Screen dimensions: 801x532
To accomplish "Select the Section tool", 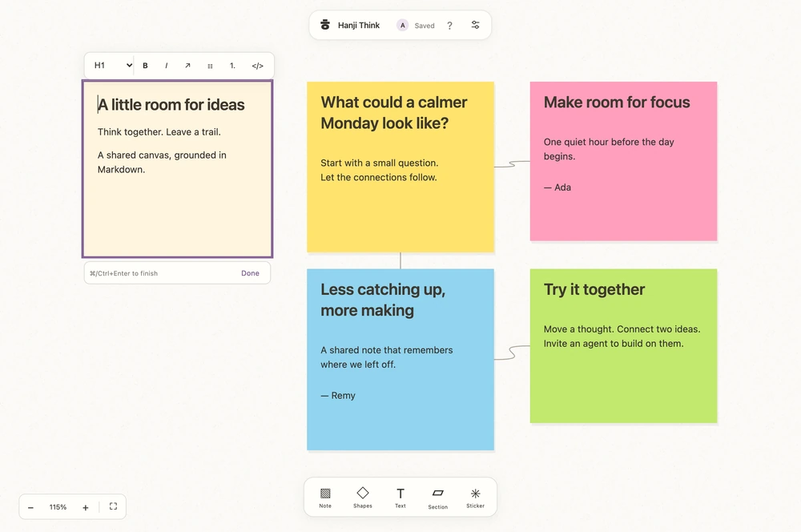I will pos(438,498).
